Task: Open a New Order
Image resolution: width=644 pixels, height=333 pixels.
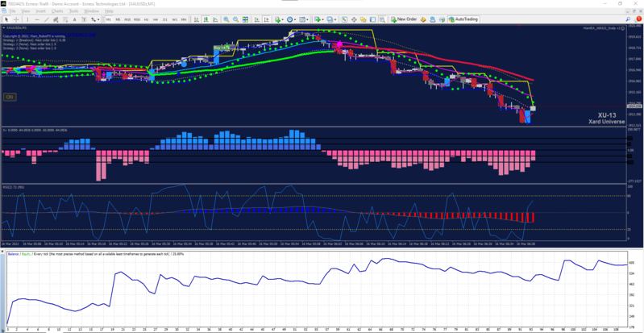Action: (404, 19)
